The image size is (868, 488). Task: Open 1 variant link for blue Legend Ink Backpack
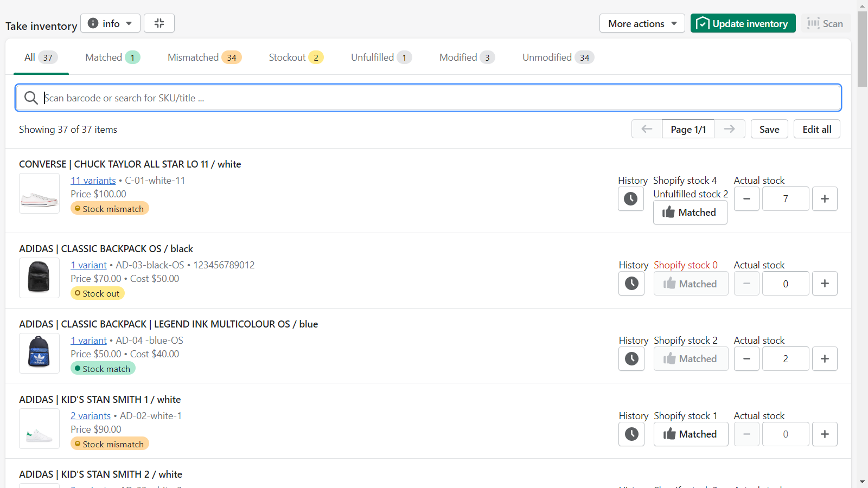[x=88, y=341]
